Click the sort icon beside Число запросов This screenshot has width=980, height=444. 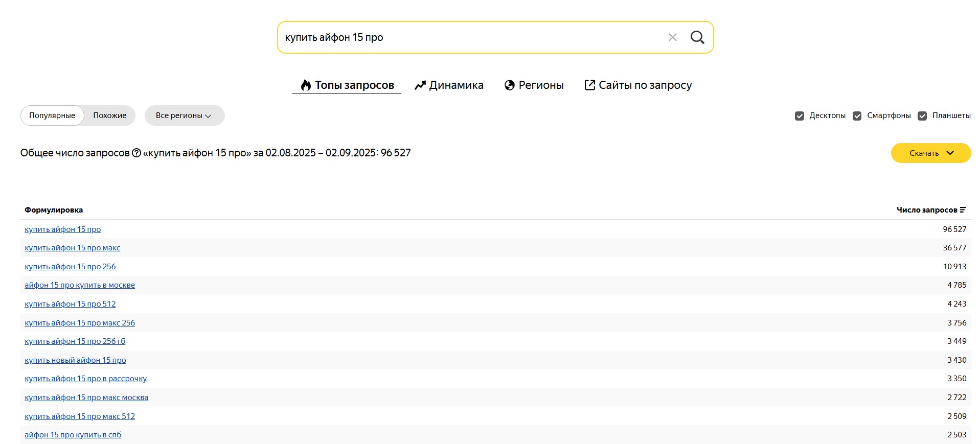tap(963, 210)
